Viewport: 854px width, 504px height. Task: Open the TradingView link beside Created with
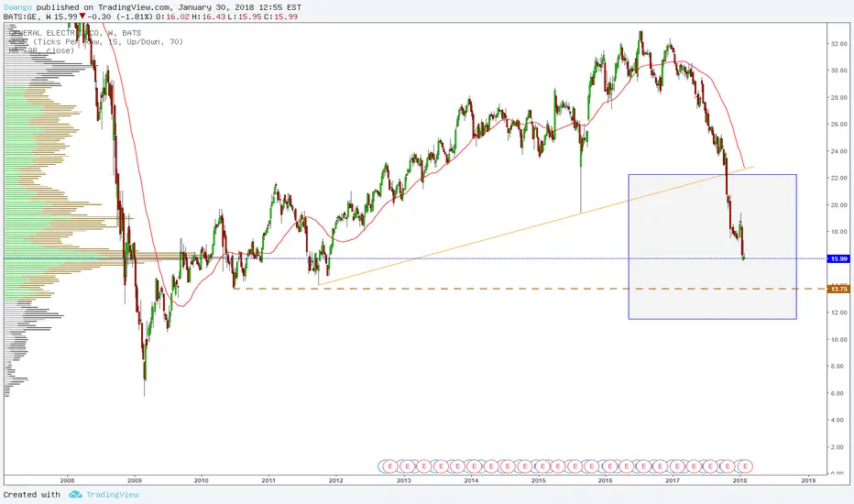[112, 494]
